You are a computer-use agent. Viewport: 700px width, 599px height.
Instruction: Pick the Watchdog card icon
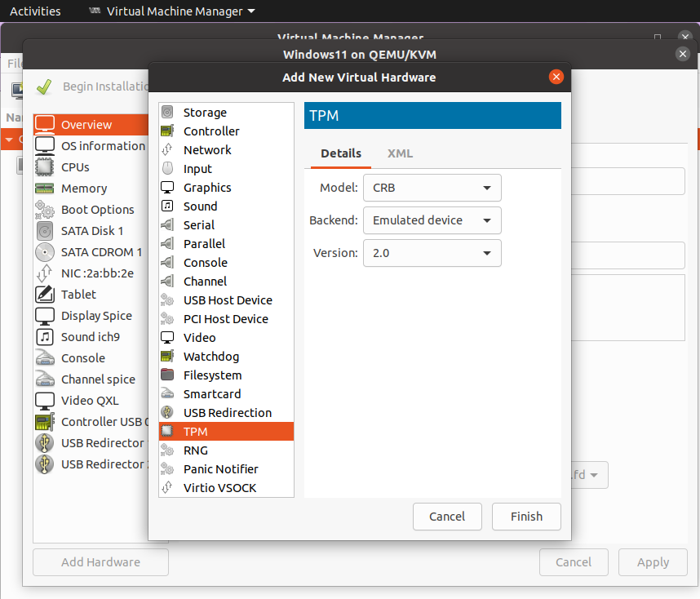167,356
